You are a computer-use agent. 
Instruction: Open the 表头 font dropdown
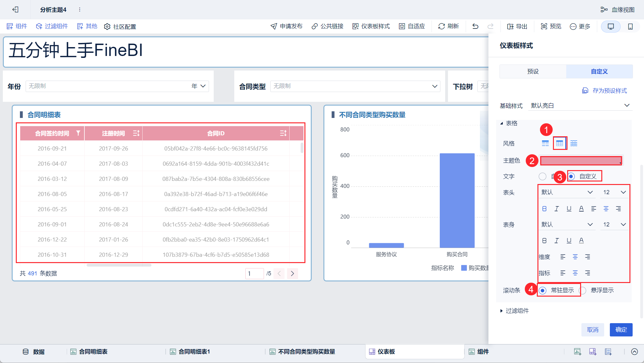(567, 192)
